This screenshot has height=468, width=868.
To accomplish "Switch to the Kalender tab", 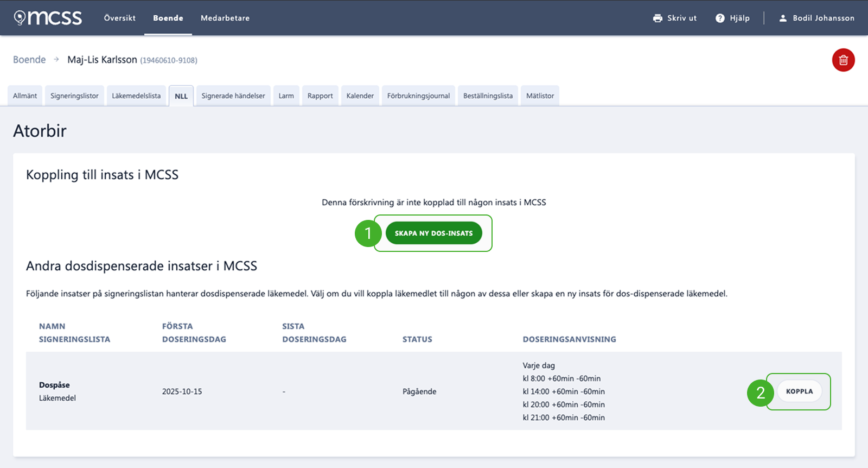I will point(360,96).
